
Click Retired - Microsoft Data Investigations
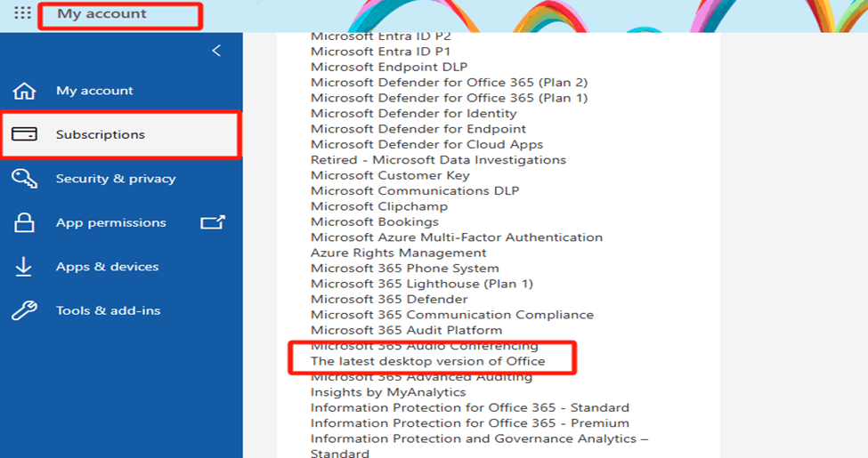pyautogui.click(x=438, y=160)
